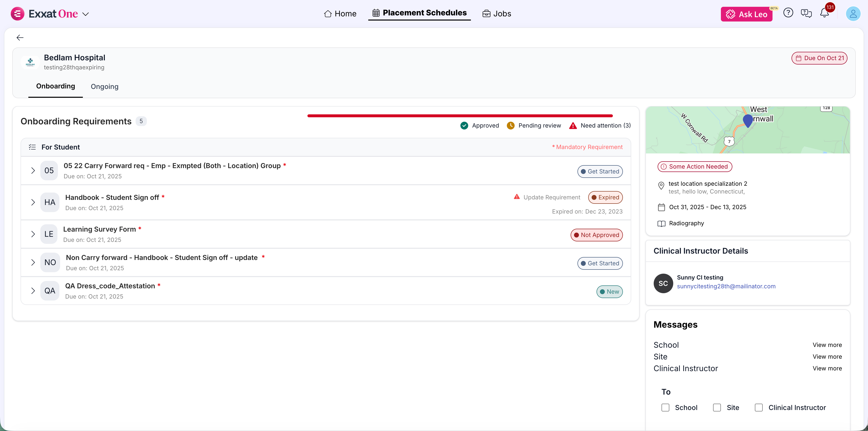Expand the QA Dress_code_Attestation row
This screenshot has height=431, width=868.
pos(33,291)
